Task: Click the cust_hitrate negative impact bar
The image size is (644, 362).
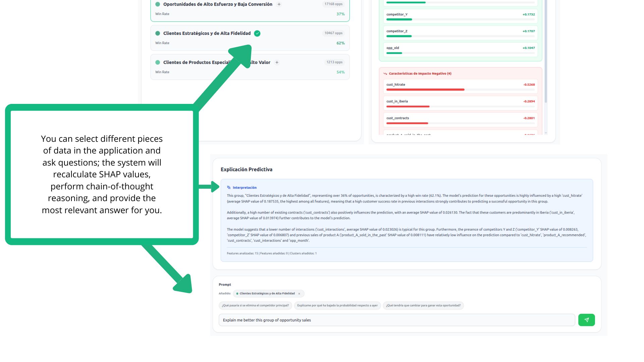Action: (x=425, y=89)
